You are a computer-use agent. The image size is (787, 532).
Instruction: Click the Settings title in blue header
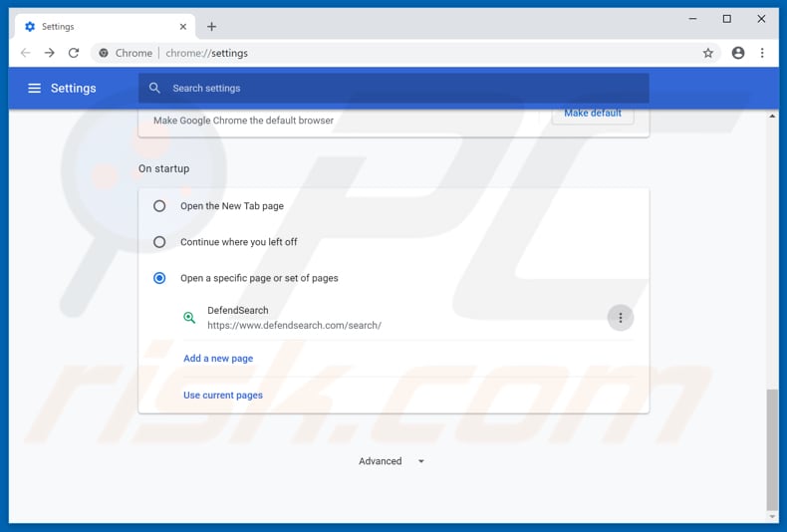(74, 89)
